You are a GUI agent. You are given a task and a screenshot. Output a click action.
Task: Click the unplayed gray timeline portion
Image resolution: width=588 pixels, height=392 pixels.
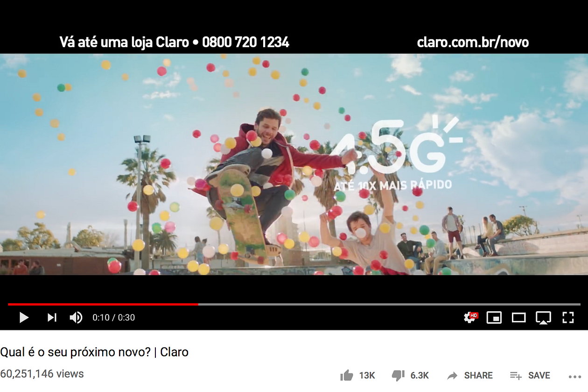point(389,304)
